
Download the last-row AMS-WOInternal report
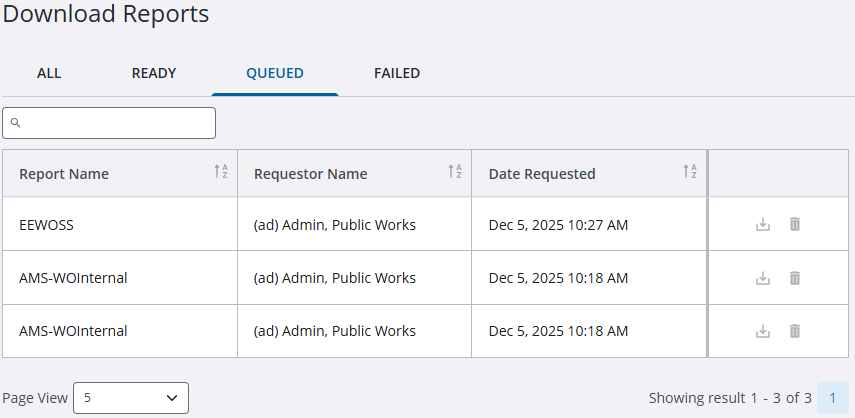[x=763, y=331]
